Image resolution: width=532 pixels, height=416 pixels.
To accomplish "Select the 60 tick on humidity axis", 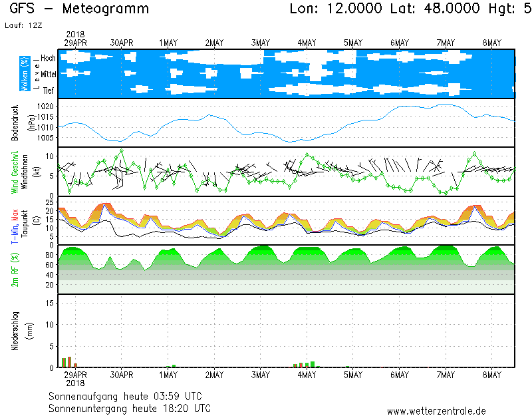I will [x=49, y=265].
